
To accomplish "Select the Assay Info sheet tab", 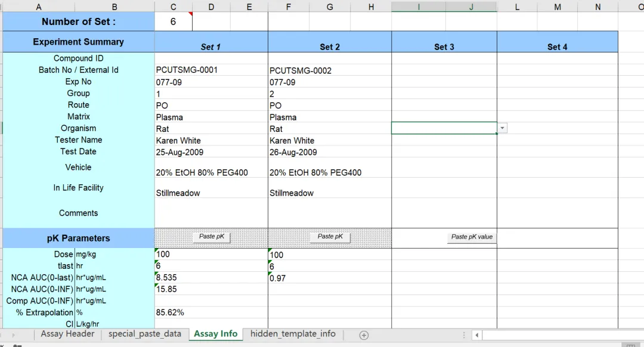I will pyautogui.click(x=216, y=334).
